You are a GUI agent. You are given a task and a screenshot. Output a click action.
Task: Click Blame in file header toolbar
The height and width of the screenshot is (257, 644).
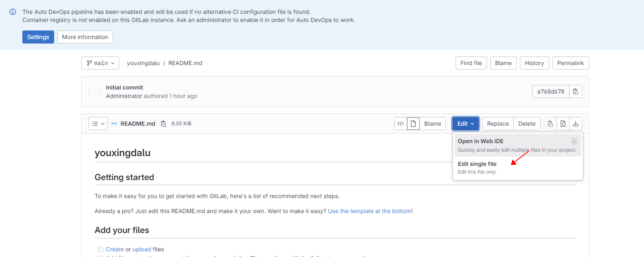click(432, 124)
